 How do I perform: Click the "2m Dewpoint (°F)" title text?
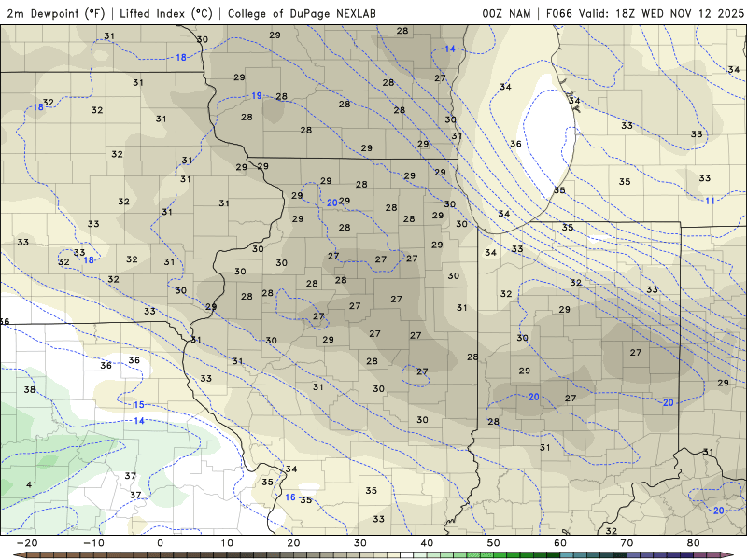tap(56, 13)
